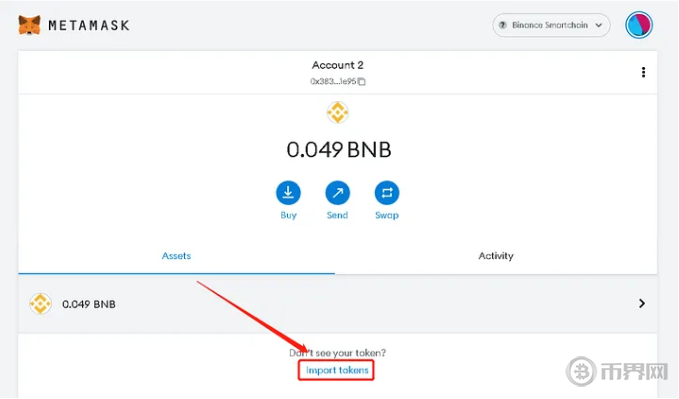Switch to the Activity tab

tap(496, 256)
